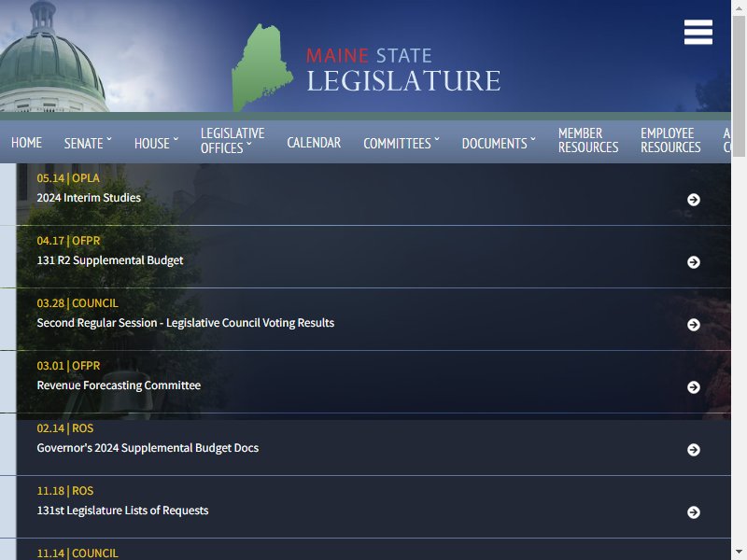Viewport: 747px width, 560px height.
Task: Click arrow icon for 131 R2 Supplemental Budget
Action: (694, 262)
